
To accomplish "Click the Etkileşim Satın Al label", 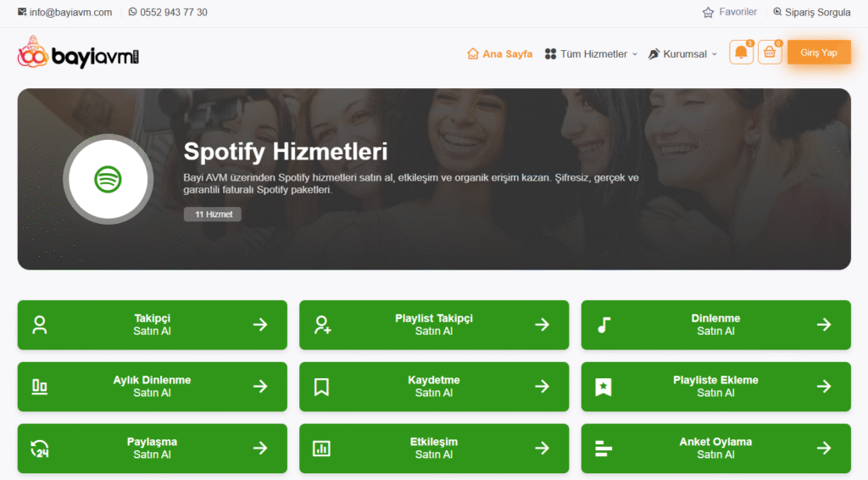I will [x=434, y=449].
